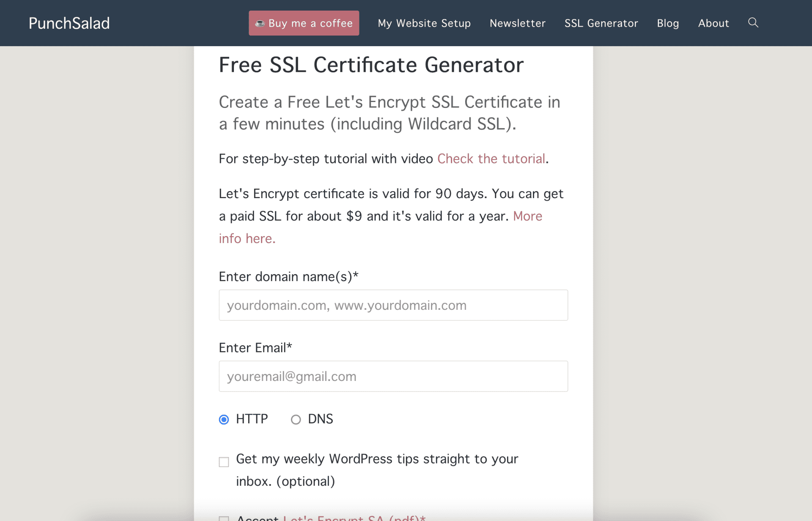Image resolution: width=812 pixels, height=521 pixels.
Task: Check the Accept Let's Encrypt SA checkbox
Action: [224, 518]
